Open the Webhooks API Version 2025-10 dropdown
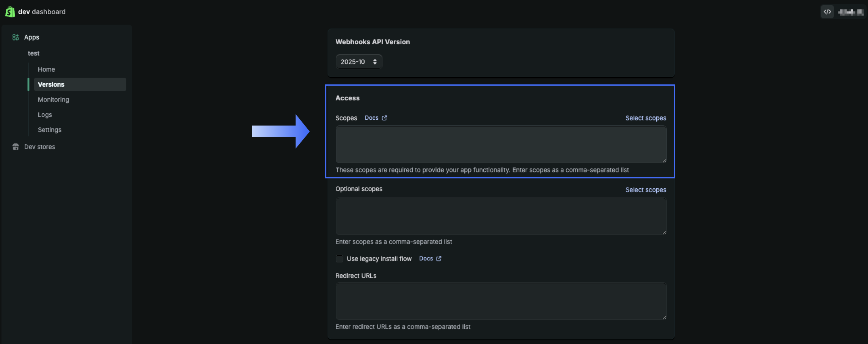868x344 pixels. pyautogui.click(x=359, y=62)
